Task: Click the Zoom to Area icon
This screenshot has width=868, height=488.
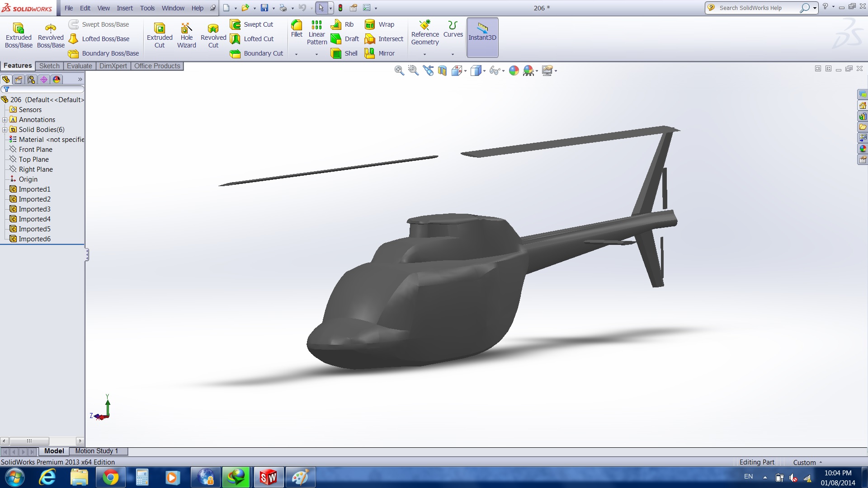Action: point(413,70)
